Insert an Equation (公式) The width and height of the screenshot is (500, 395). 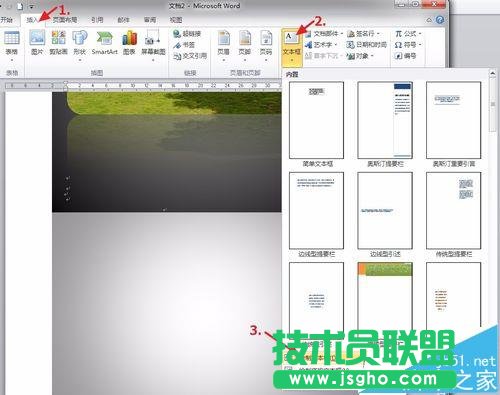pyautogui.click(x=408, y=34)
